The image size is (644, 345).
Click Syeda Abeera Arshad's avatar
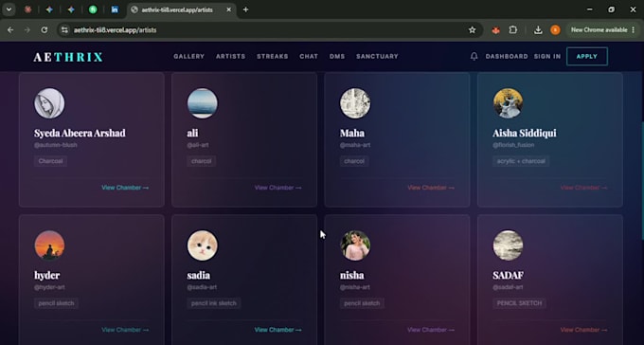click(49, 103)
